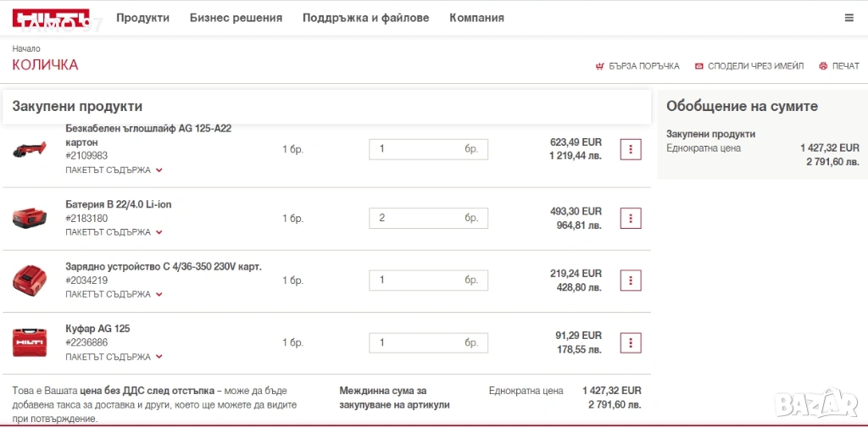The image size is (868, 428).
Task: Expand package contents for Куфар AG 125
Action: [114, 357]
